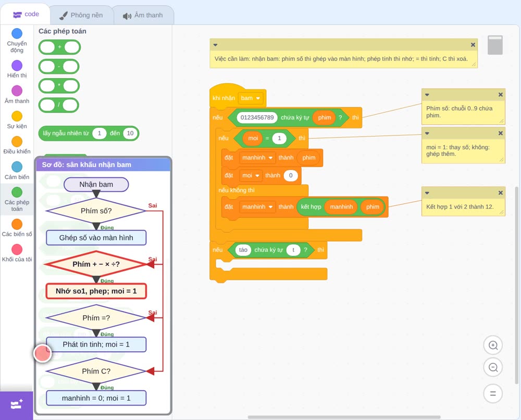Select the Sự kiện blocks category

click(x=17, y=120)
